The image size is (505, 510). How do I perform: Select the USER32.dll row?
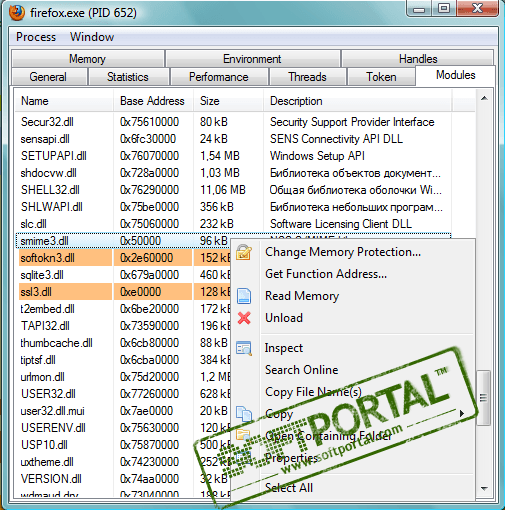point(123,394)
